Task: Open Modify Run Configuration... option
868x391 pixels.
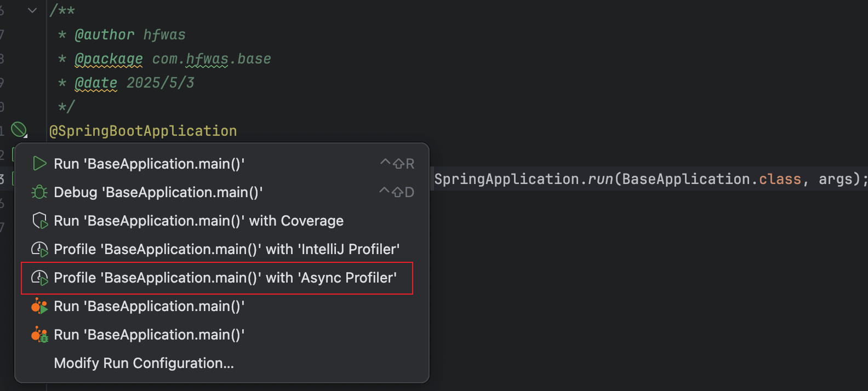Action: 144,363
